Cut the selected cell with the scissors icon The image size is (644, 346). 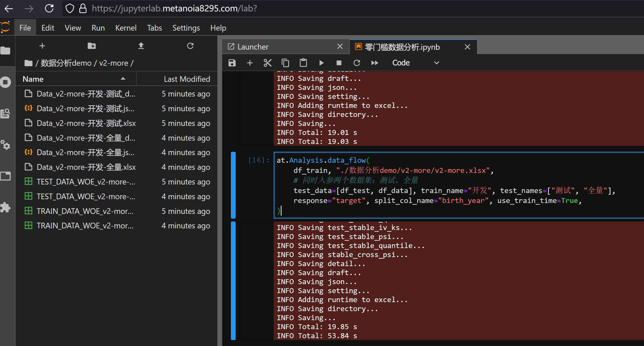pos(267,63)
